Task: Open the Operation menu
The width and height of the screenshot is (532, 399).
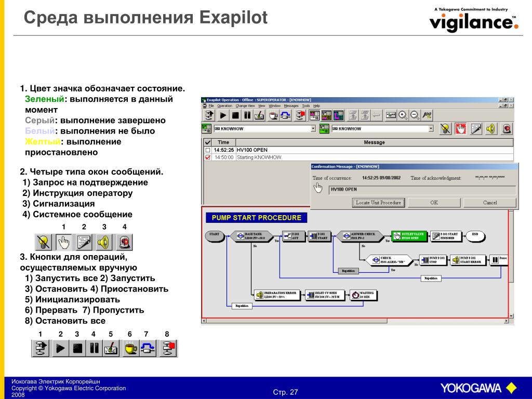Action: (x=224, y=106)
